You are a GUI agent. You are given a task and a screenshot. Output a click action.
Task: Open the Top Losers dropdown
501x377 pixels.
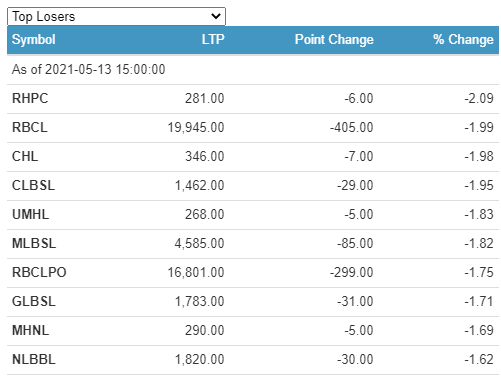click(116, 16)
